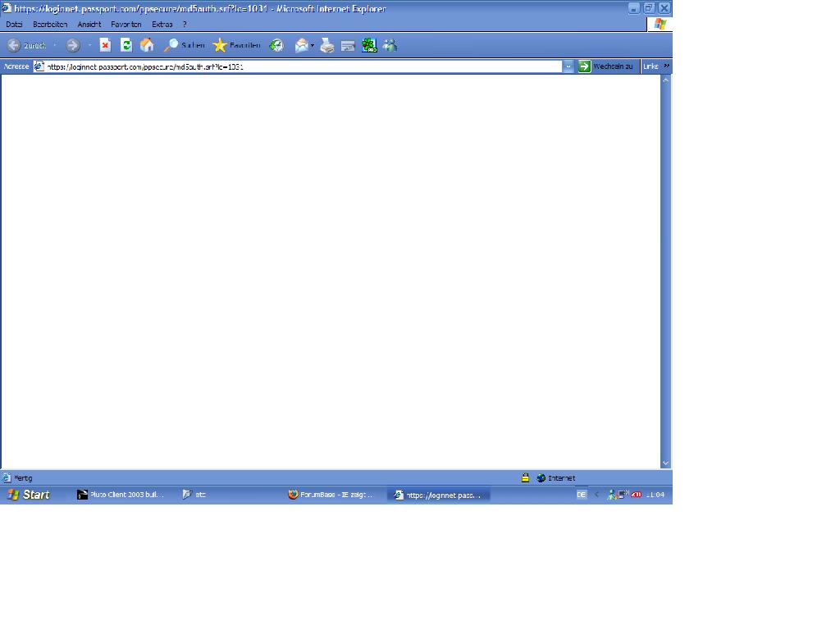Click the taskbar clock
840x630 pixels.
655,495
